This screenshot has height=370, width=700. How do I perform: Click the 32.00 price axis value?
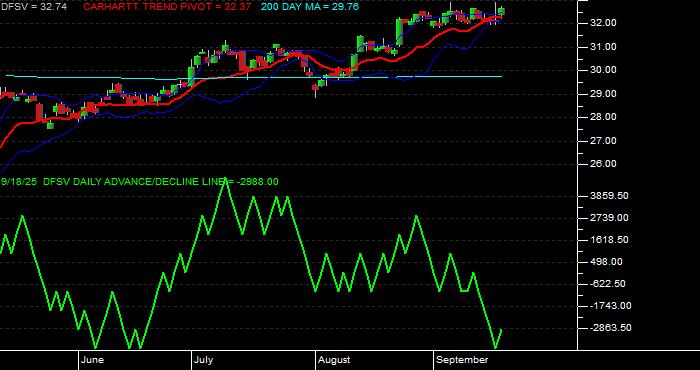click(x=604, y=23)
